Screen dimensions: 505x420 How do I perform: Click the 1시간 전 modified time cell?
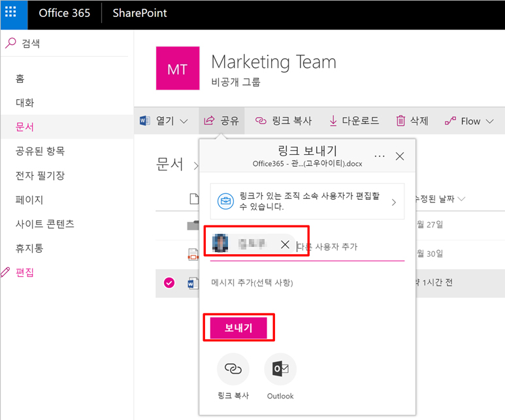click(434, 282)
